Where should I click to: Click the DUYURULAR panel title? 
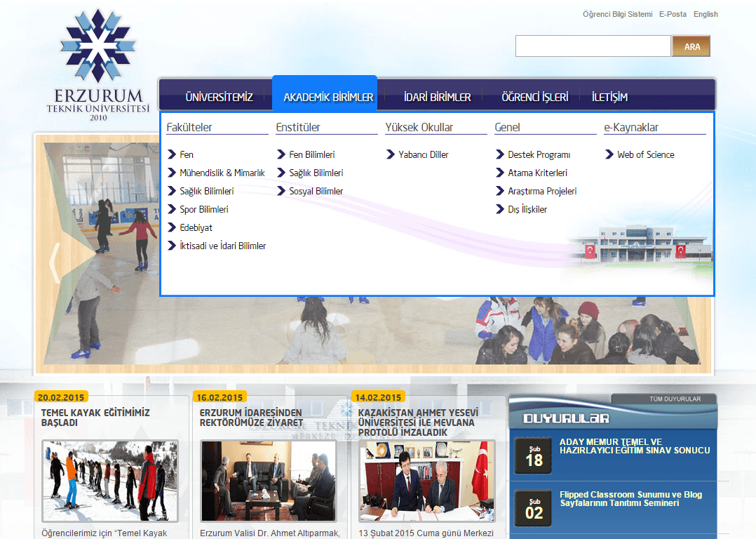click(x=566, y=418)
